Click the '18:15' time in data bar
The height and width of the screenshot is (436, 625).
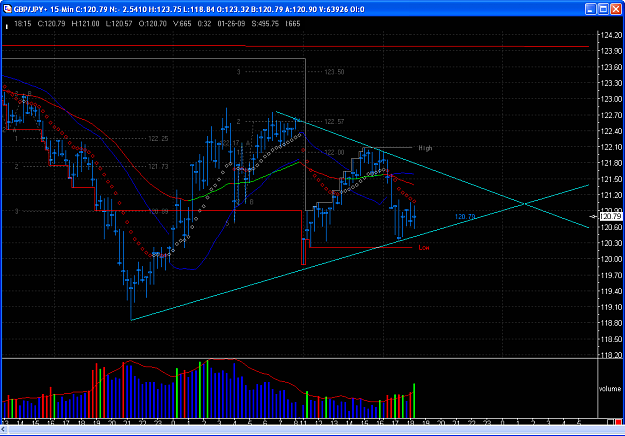pos(23,24)
